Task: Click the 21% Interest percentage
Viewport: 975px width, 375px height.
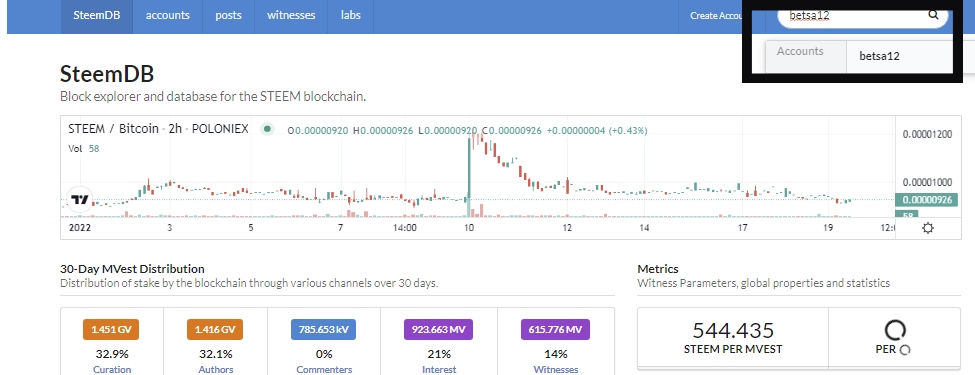Action: tap(439, 354)
